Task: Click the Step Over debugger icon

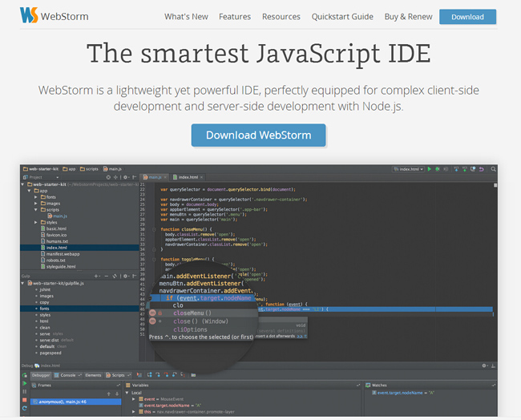Action: click(x=150, y=375)
